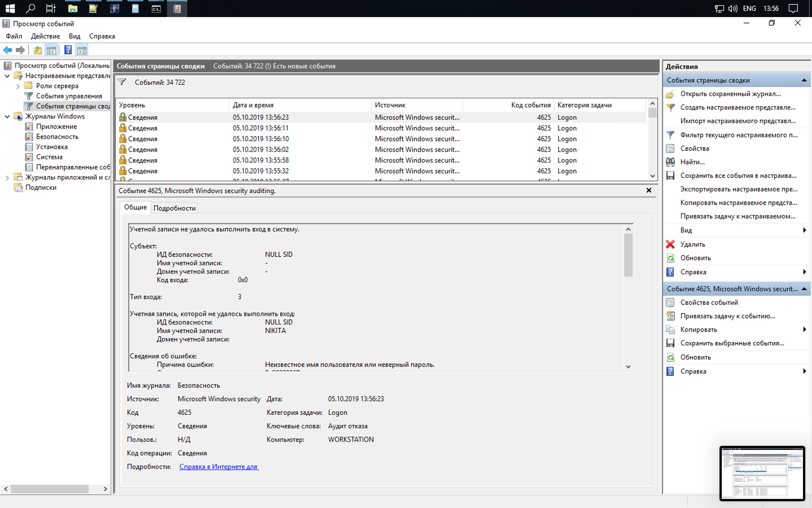Screen dimensions: 812x508
Task: Expand the Справка submenu under Обновить in summary actions
Action: 805,272
